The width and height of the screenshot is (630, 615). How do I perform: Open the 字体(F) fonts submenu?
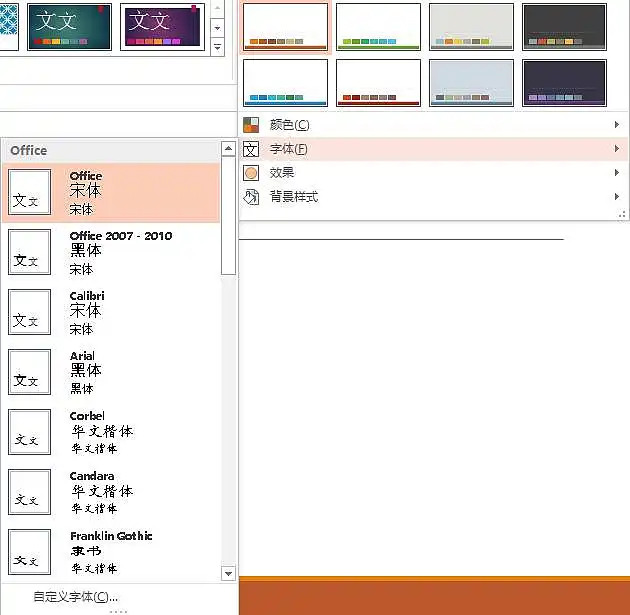[x=433, y=149]
